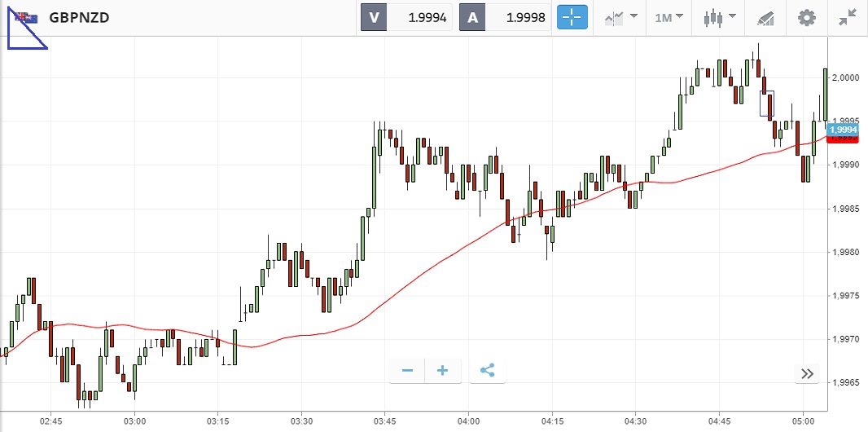Toggle the blue crosshair cursor button

[572, 17]
